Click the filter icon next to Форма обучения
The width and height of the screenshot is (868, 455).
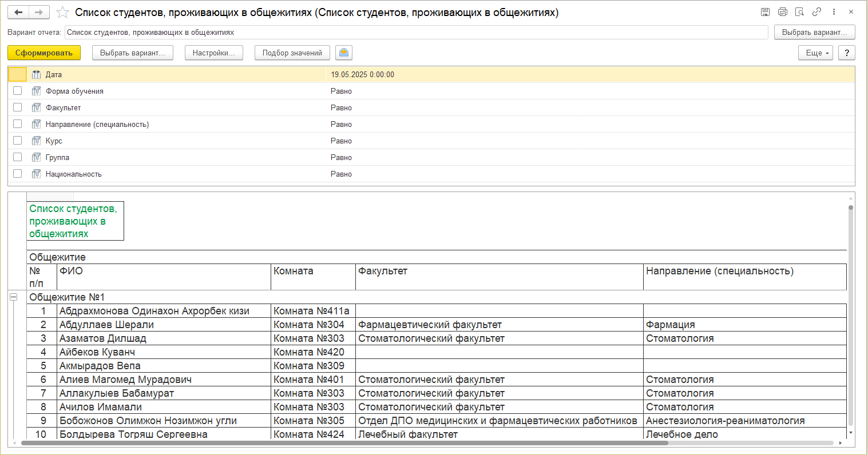pyautogui.click(x=37, y=91)
